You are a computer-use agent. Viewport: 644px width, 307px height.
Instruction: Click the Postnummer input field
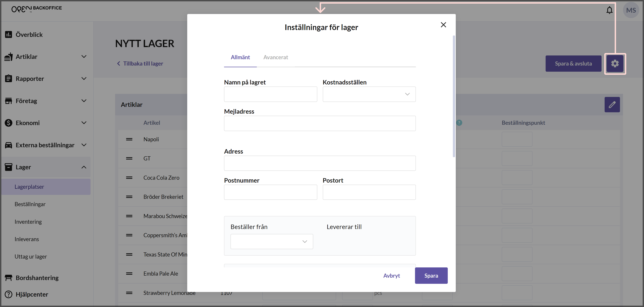click(x=270, y=192)
